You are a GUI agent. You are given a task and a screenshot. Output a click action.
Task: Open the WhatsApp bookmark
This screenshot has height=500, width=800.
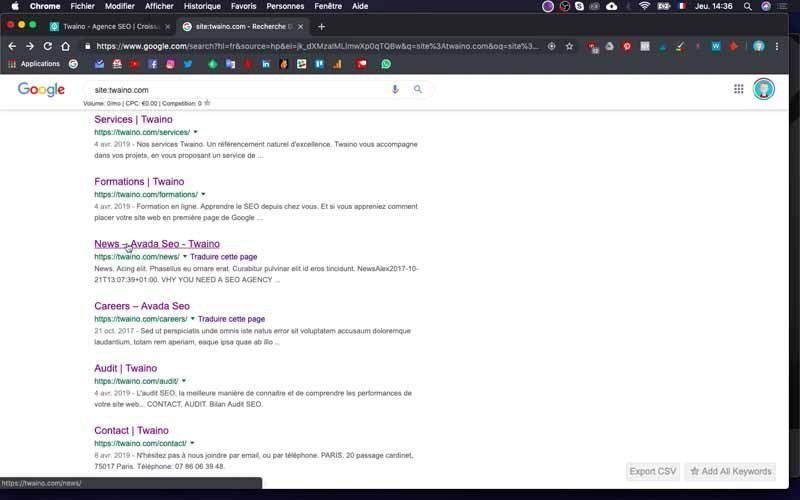386,64
